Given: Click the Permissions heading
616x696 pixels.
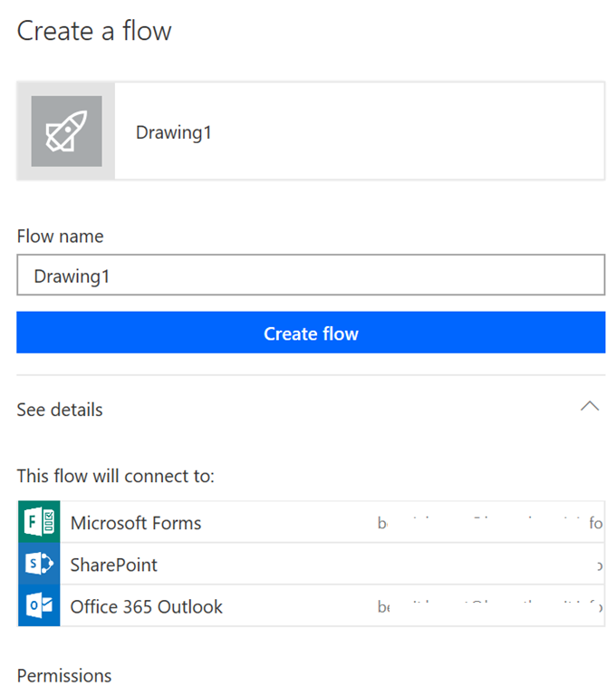Looking at the screenshot, I should pos(64,675).
